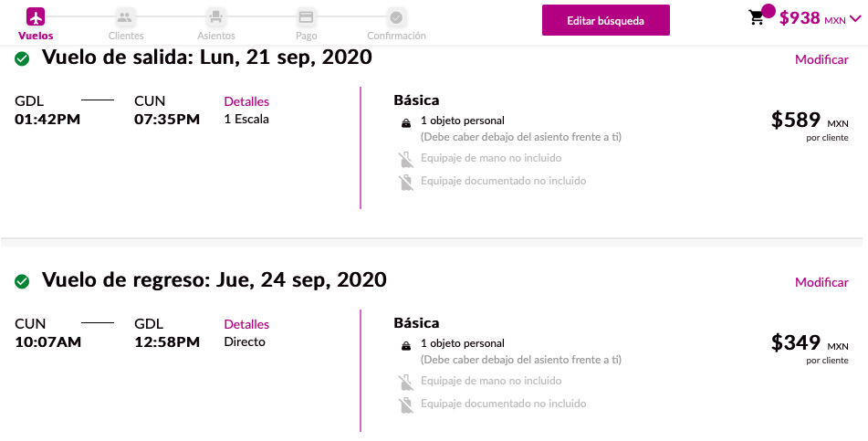Expand Detalles for the GDL to CUN flight
The width and height of the screenshot is (868, 441).
[246, 101]
